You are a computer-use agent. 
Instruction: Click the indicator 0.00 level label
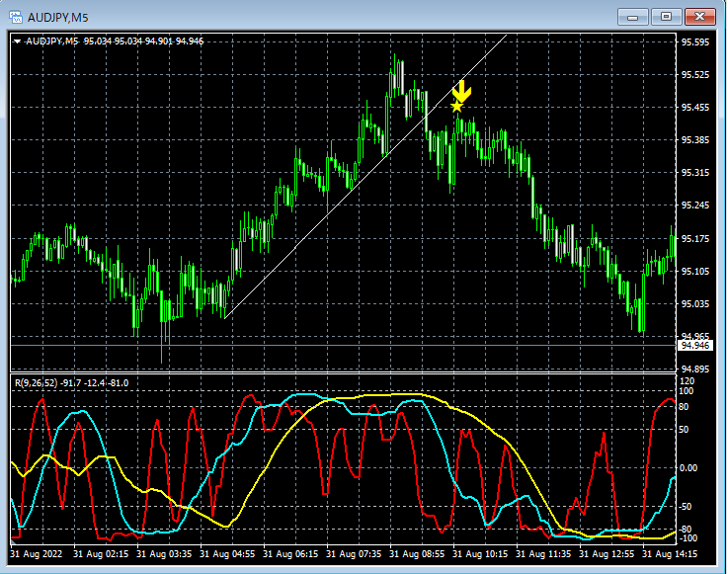click(688, 468)
